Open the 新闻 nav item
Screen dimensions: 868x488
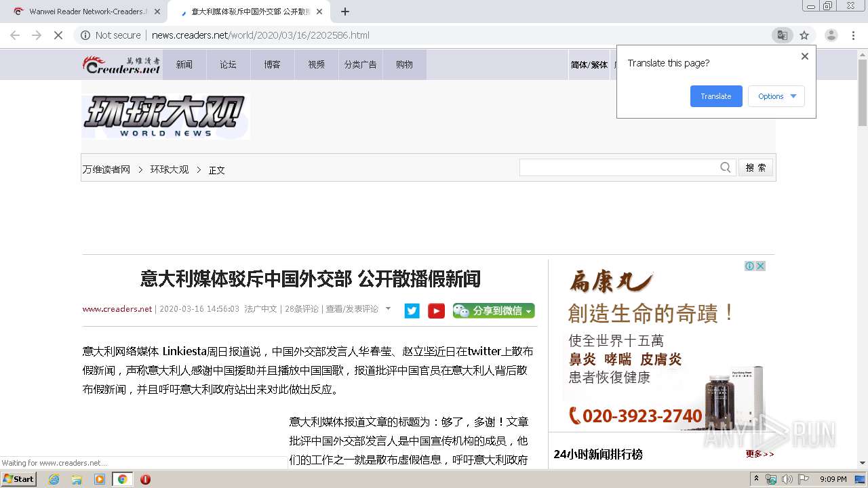click(x=184, y=64)
